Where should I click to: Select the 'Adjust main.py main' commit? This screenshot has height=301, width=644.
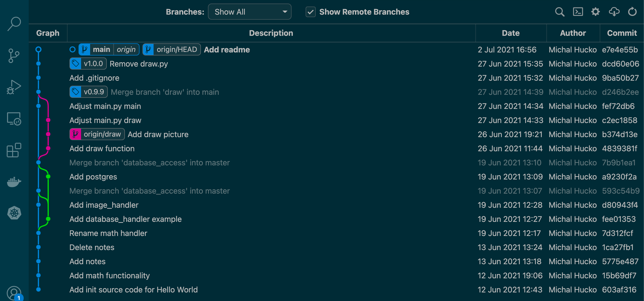(105, 106)
